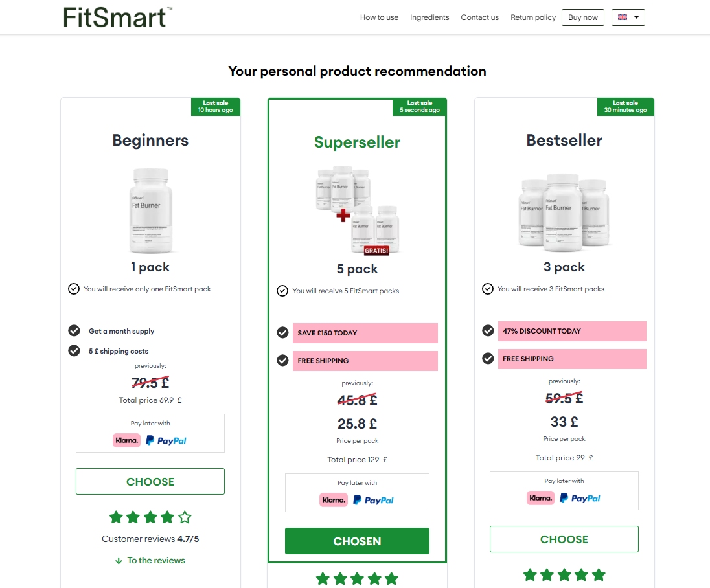710x588 pixels.
Task: Open the How to use page
Action: coord(379,17)
